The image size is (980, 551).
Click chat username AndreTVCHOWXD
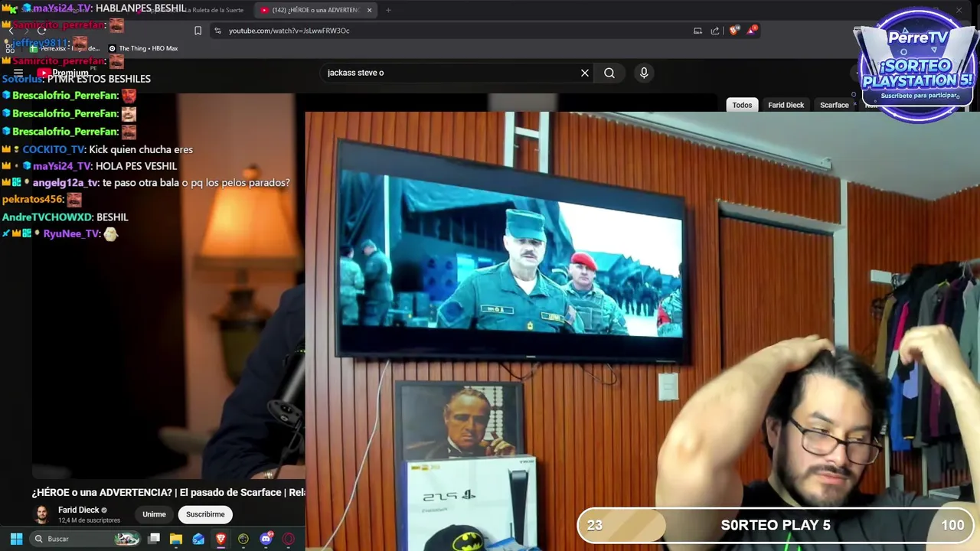(47, 217)
